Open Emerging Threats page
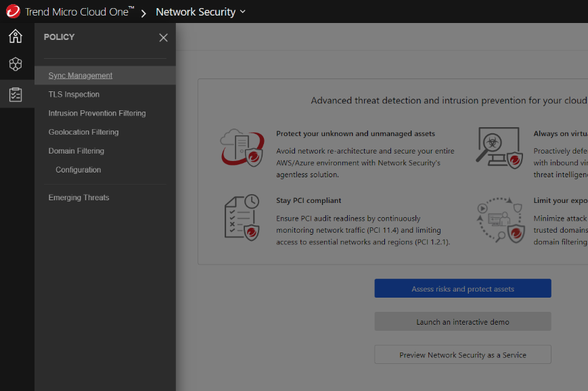Screen dimensions: 588x391 point(78,198)
